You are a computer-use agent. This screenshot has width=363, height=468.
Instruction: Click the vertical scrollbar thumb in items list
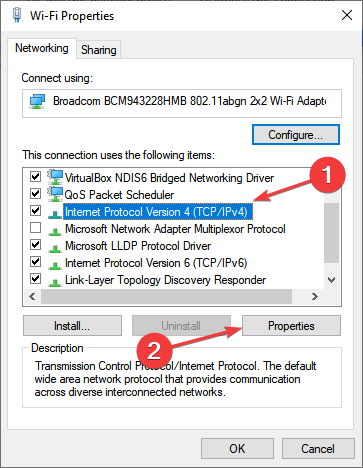point(331,233)
